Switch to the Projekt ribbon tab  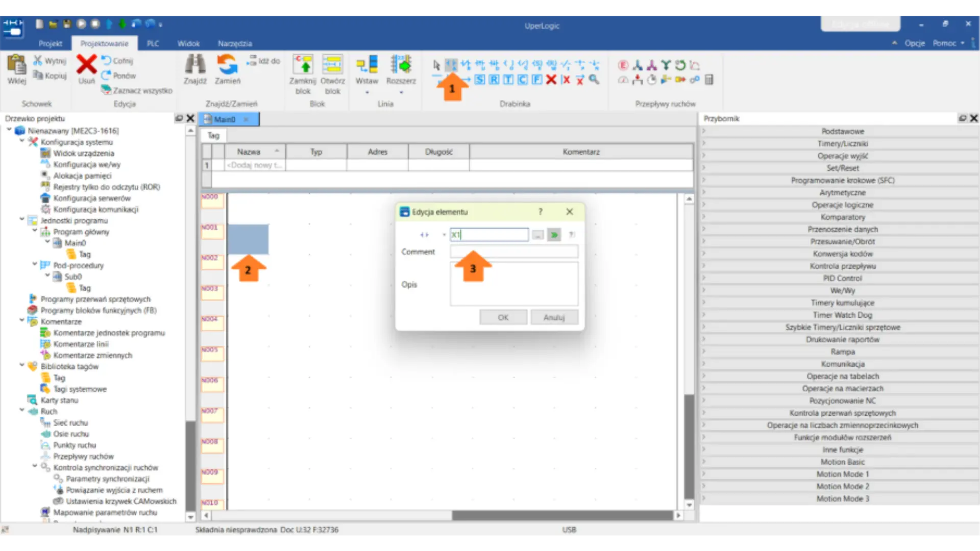tap(50, 43)
